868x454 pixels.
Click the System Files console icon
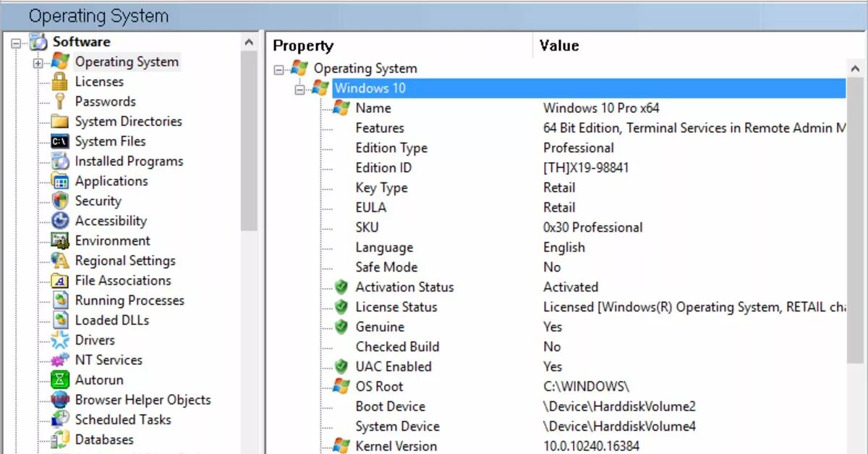point(61,141)
